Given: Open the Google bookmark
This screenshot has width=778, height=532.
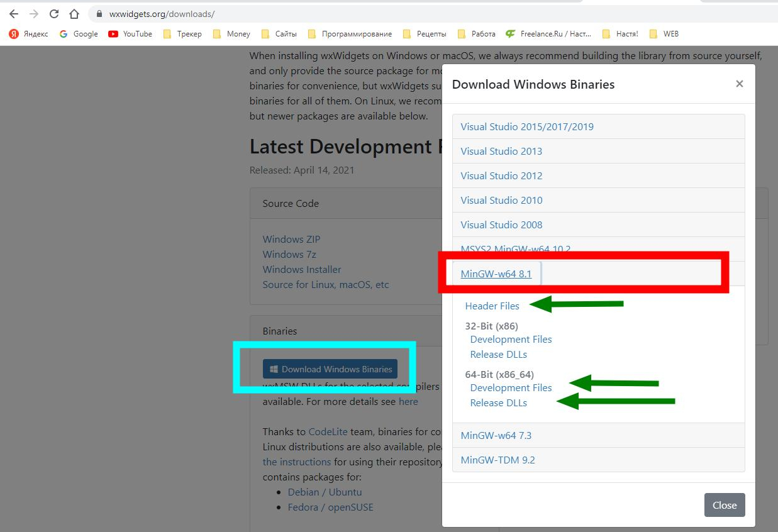Looking at the screenshot, I should click(79, 34).
